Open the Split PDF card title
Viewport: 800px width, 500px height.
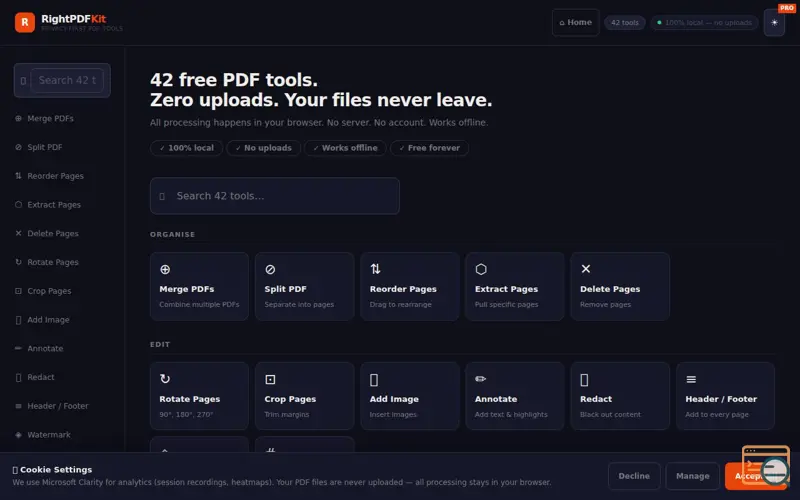point(285,289)
